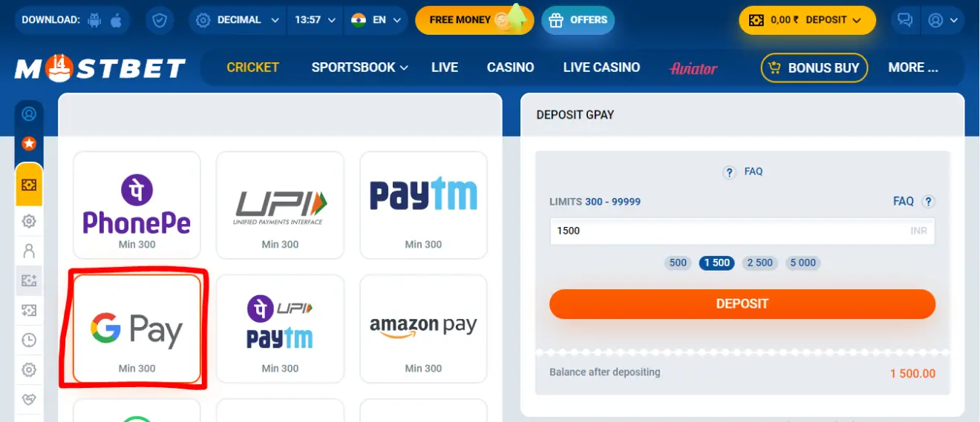The width and height of the screenshot is (980, 422).
Task: Expand the SPORTSBOOK menu
Action: [360, 67]
